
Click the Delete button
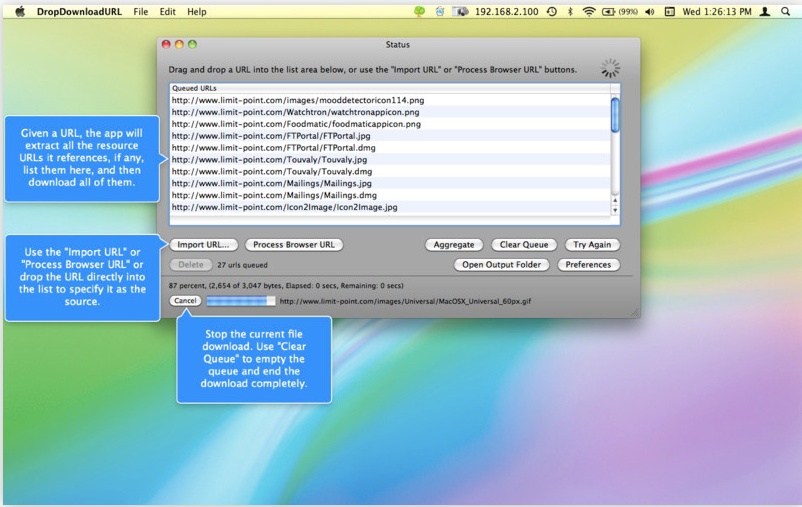[191, 264]
